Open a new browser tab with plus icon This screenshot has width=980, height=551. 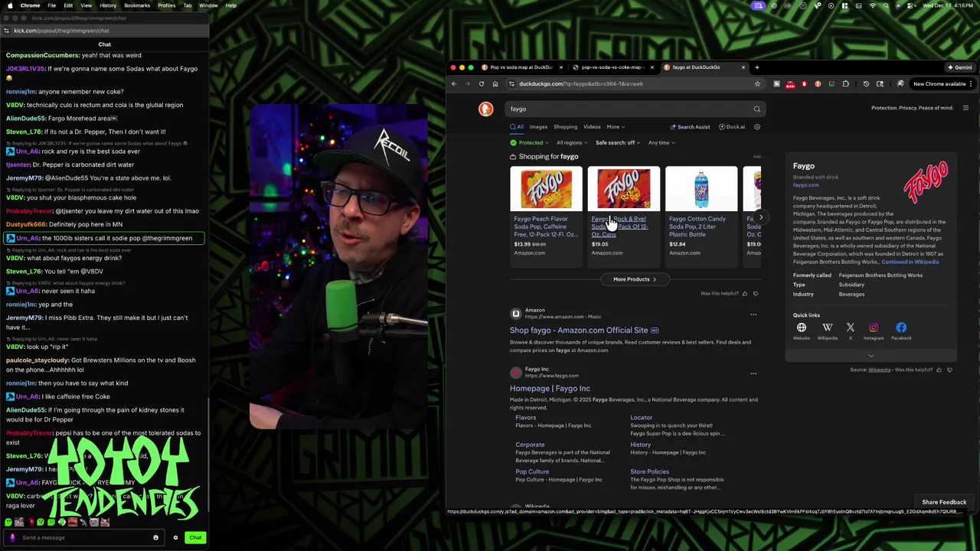(x=757, y=67)
